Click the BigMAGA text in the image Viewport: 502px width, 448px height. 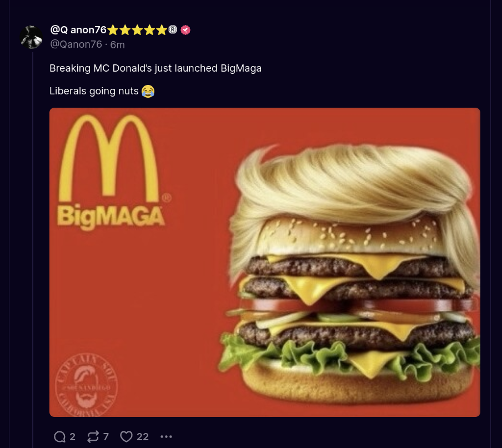tap(111, 217)
